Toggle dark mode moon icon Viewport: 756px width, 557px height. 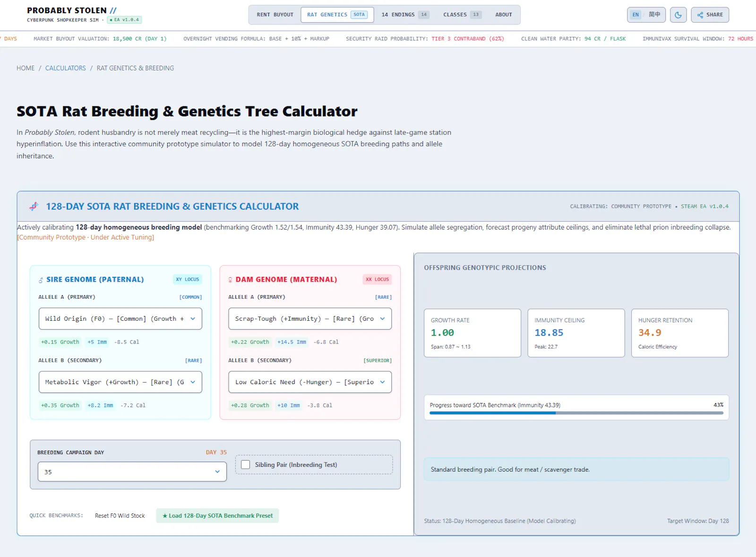[678, 15]
